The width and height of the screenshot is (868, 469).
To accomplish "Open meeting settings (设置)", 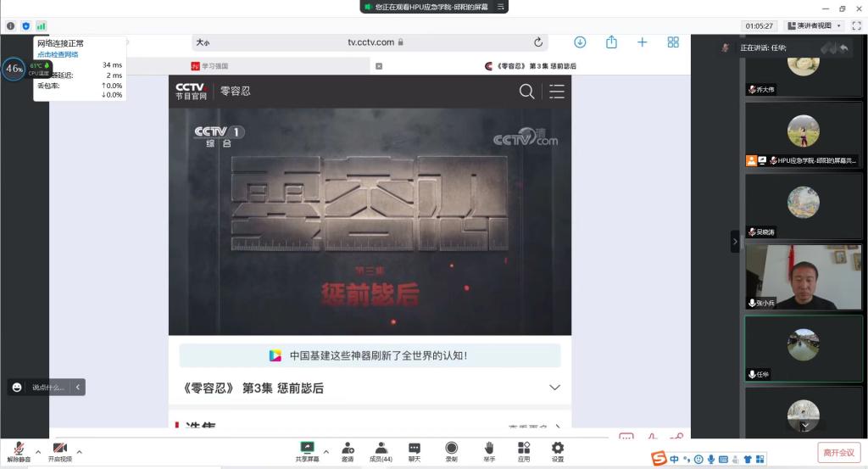I will tap(557, 451).
